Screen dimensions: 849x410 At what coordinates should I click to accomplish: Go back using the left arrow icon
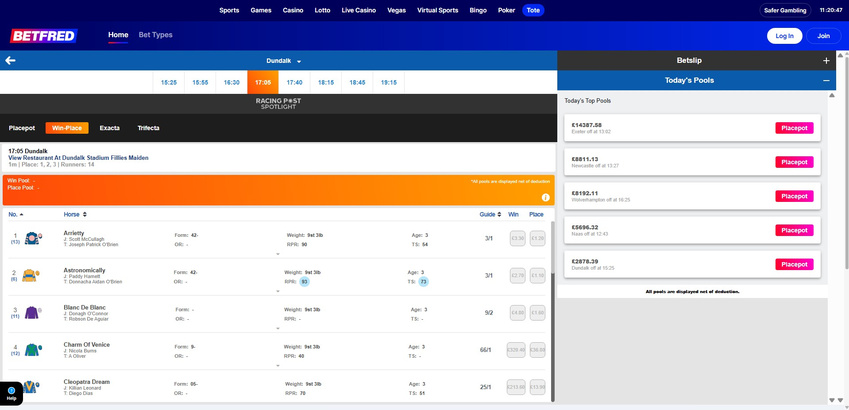tap(10, 61)
